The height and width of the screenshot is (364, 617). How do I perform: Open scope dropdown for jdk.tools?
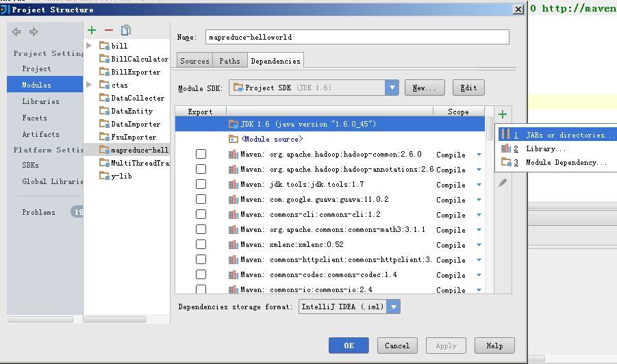point(479,185)
